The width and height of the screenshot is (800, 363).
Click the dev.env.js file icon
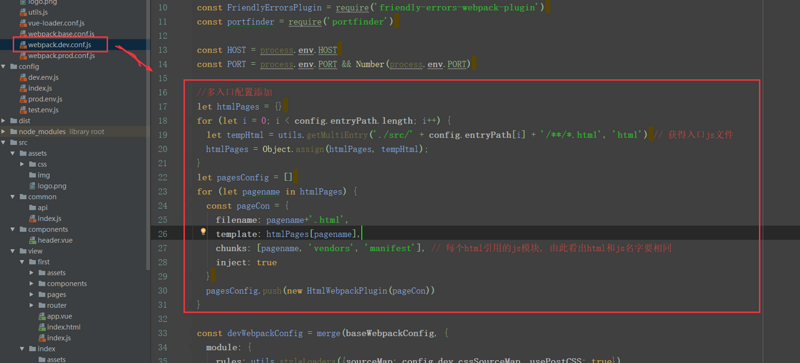23,78
